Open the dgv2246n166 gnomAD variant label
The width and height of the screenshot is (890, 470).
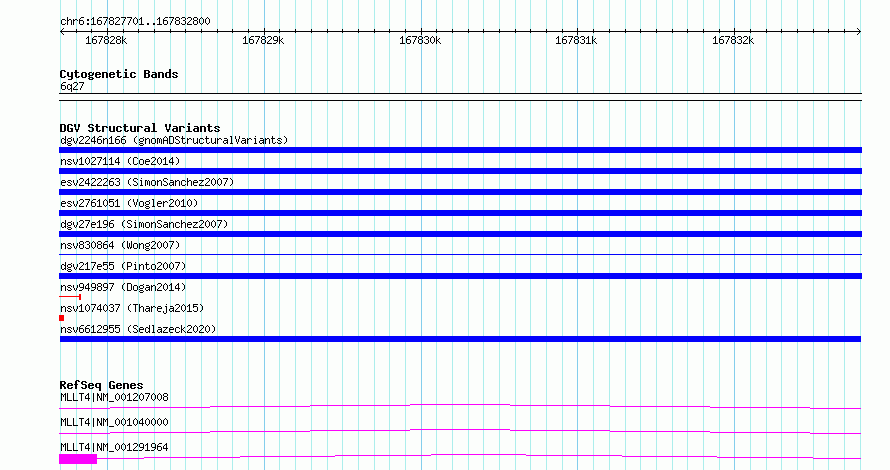(x=174, y=140)
